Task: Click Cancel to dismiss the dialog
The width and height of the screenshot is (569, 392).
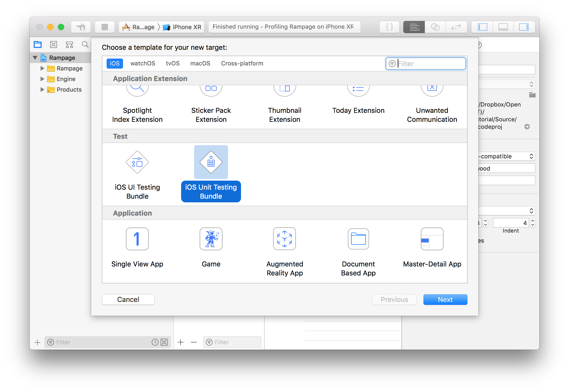Action: tap(128, 299)
